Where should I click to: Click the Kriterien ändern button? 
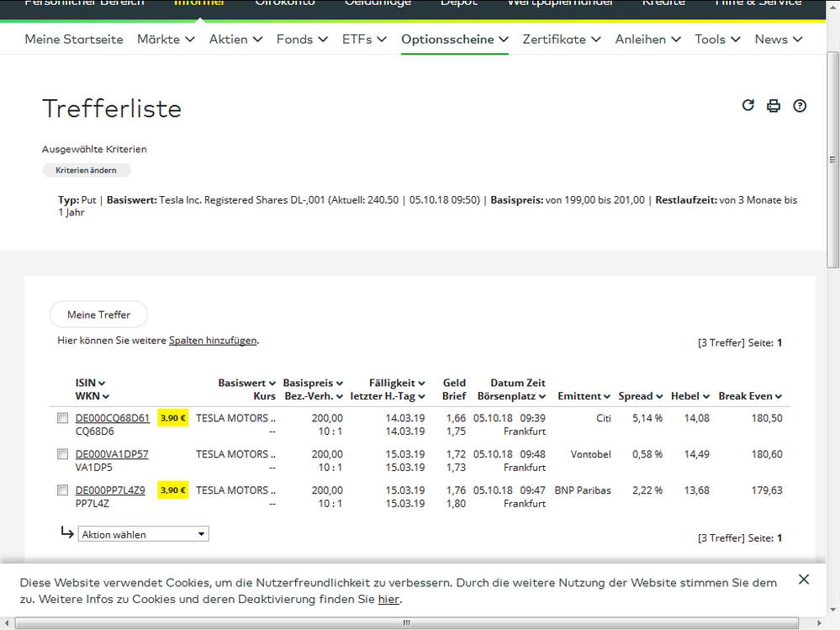[x=87, y=170]
